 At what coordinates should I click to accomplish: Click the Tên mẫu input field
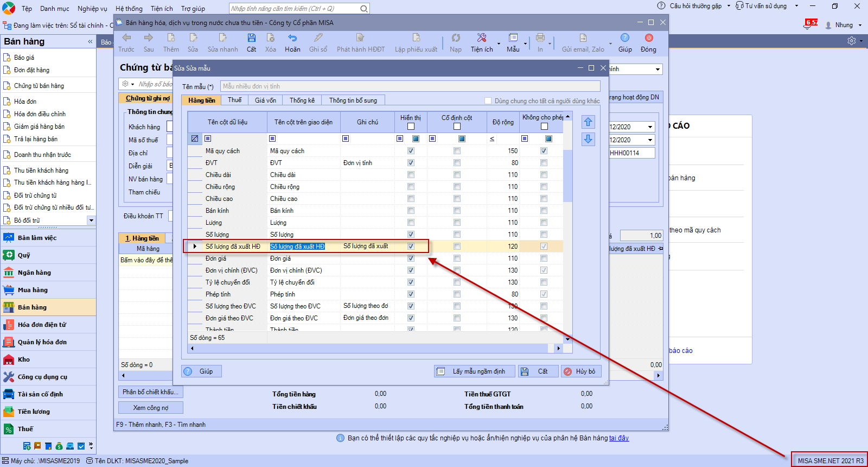pyautogui.click(x=410, y=86)
